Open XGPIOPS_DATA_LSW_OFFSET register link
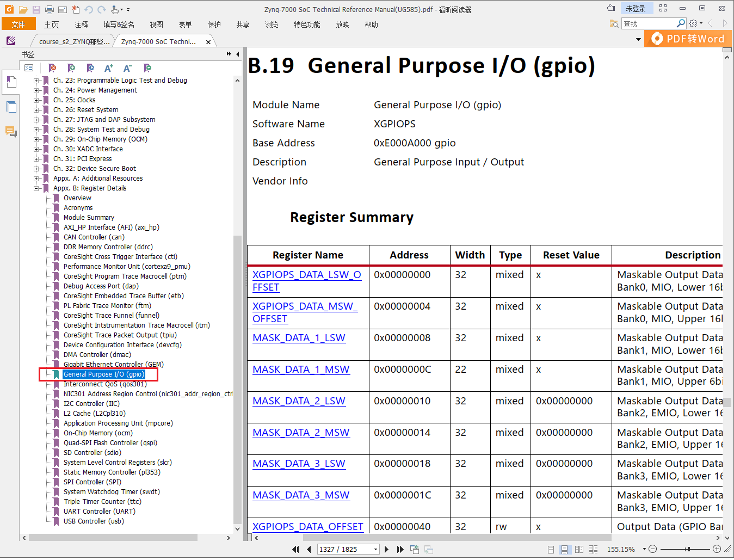The height and width of the screenshot is (560, 734). [307, 281]
